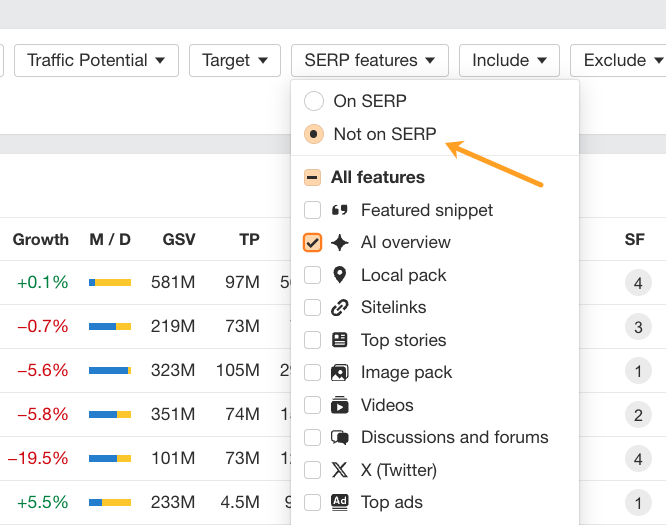Sort by the GSV column header
Image resolution: width=666 pixels, height=525 pixels.
click(x=179, y=240)
